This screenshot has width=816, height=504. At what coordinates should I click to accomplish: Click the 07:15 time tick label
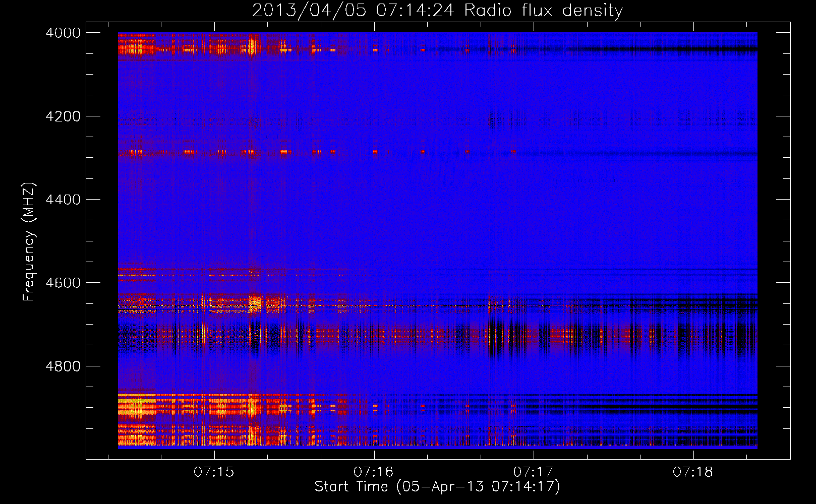point(214,472)
